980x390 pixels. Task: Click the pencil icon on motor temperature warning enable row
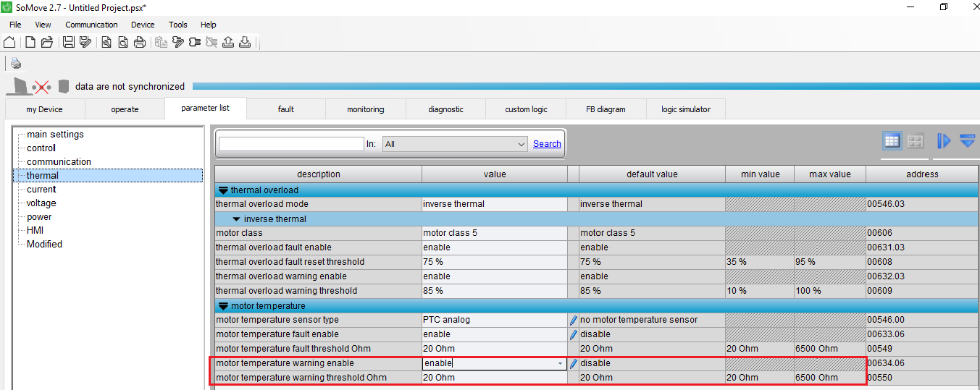(574, 363)
